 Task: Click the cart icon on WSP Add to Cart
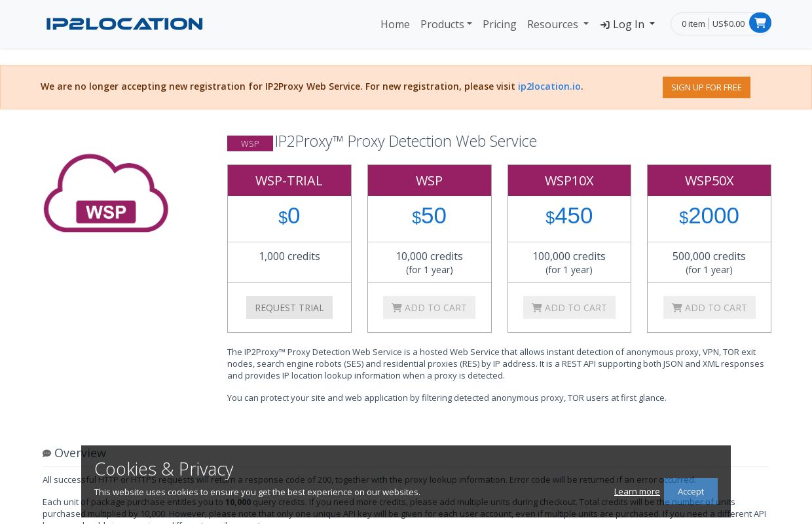[397, 308]
